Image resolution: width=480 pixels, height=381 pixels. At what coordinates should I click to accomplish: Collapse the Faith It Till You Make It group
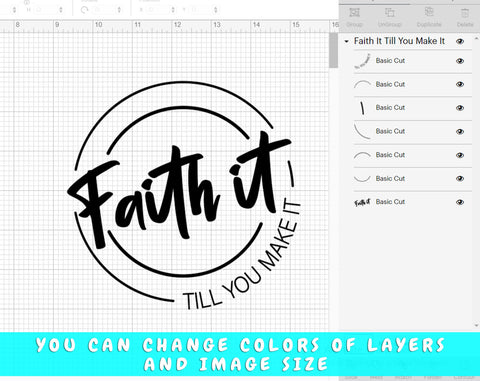(x=346, y=41)
